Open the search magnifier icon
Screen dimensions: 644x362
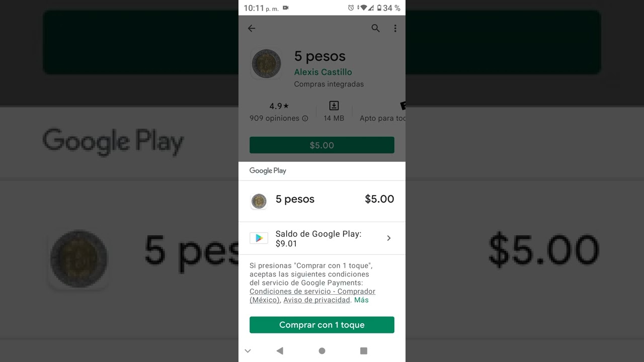tap(375, 29)
